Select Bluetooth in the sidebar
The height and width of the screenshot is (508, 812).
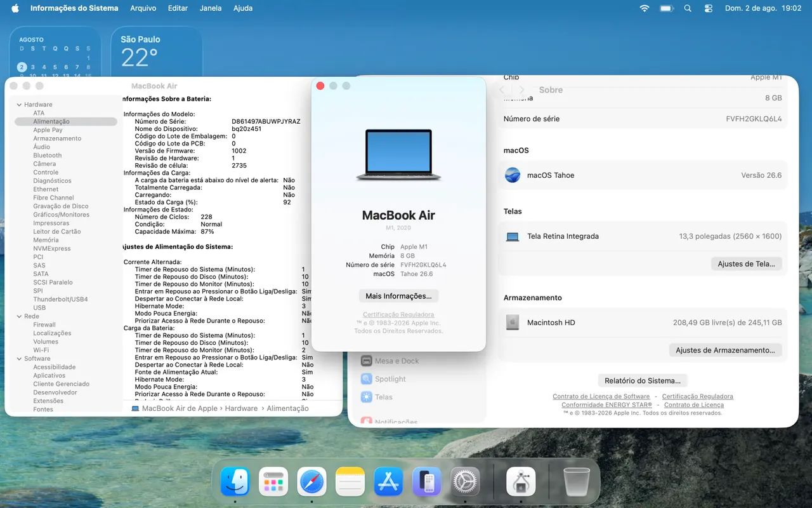point(48,156)
